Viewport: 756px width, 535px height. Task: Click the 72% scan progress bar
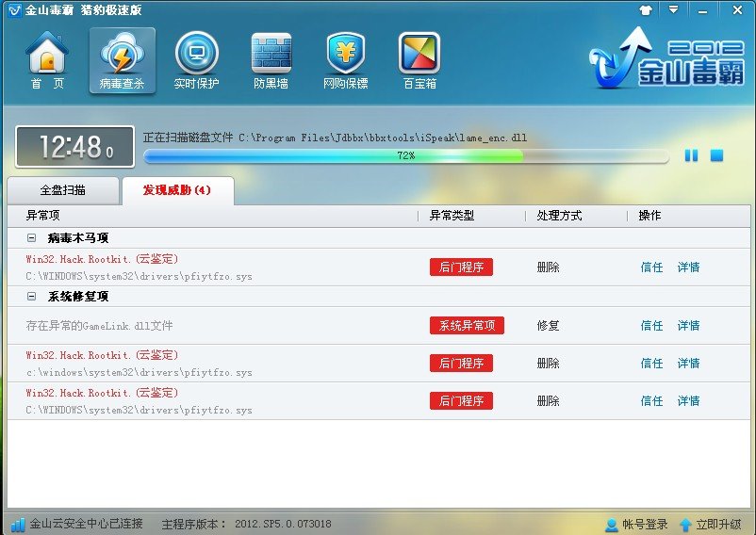406,155
